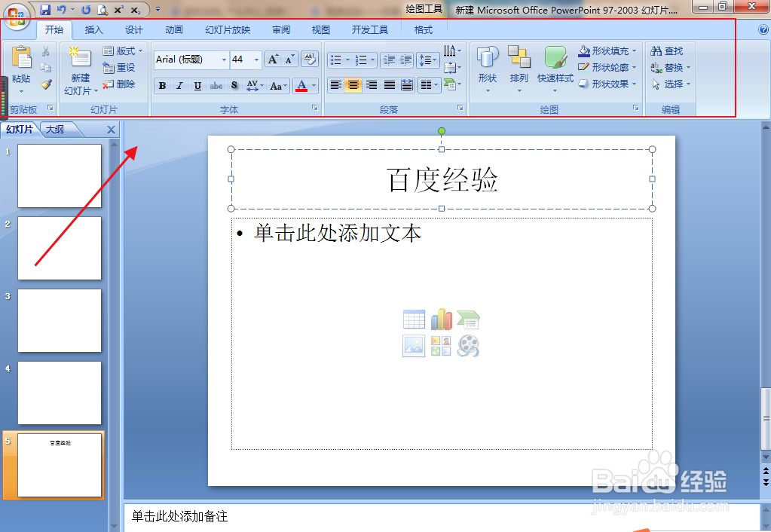Toggle italic formatting
This screenshot has width=771, height=532.
pyautogui.click(x=180, y=86)
